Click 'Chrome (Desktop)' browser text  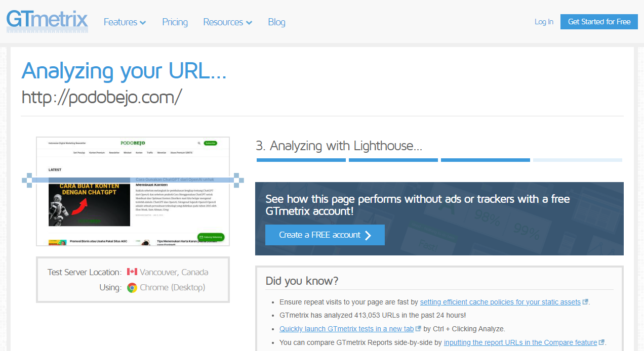173,287
